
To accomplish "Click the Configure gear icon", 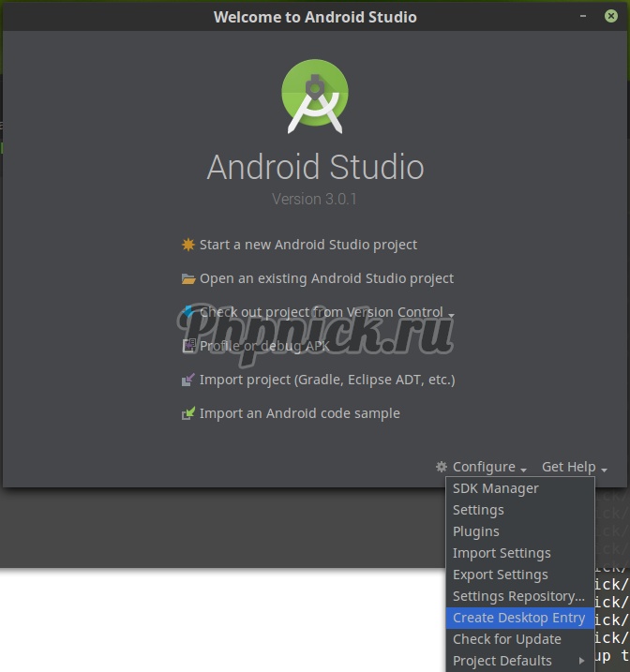I will click(x=442, y=467).
